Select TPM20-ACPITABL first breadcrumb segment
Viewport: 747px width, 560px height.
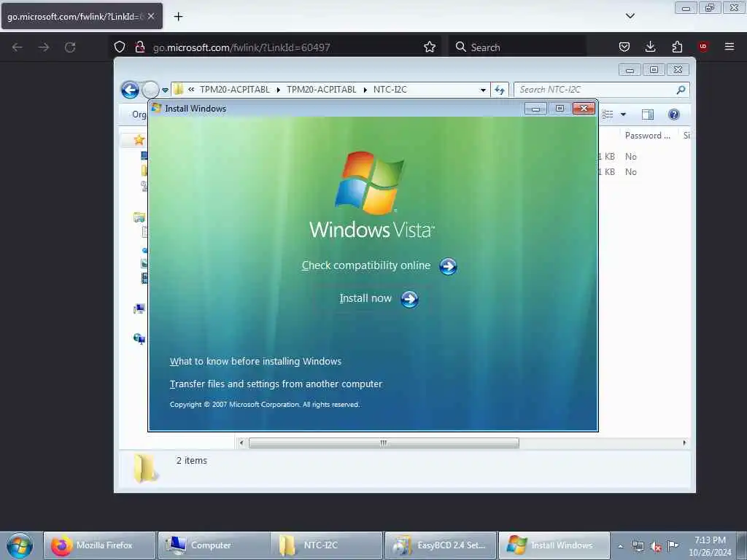pos(234,90)
